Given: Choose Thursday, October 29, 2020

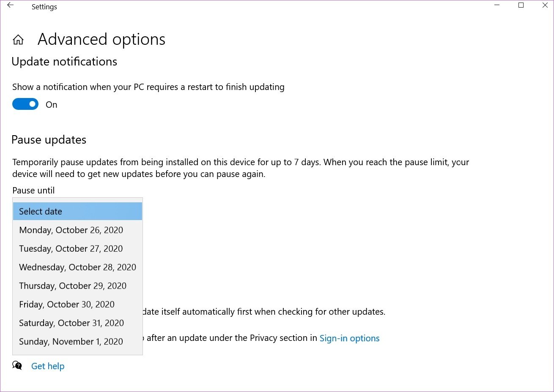Looking at the screenshot, I should click(x=72, y=286).
